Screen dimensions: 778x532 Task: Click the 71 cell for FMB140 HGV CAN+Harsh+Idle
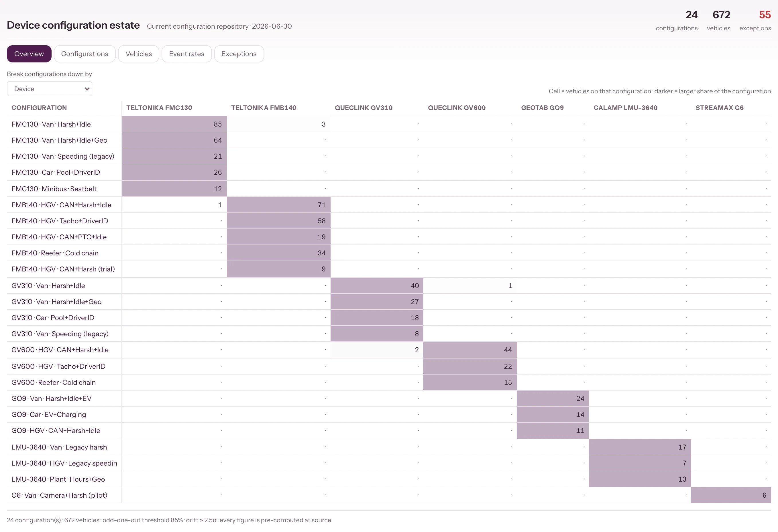click(278, 205)
